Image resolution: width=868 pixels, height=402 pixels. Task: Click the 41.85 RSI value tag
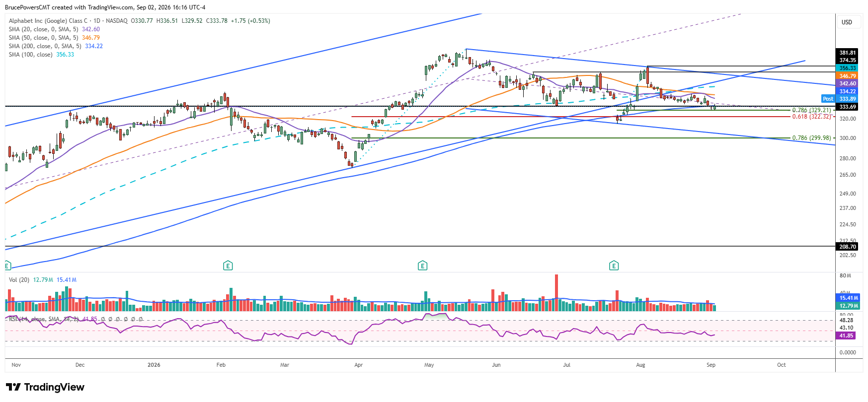pos(847,336)
